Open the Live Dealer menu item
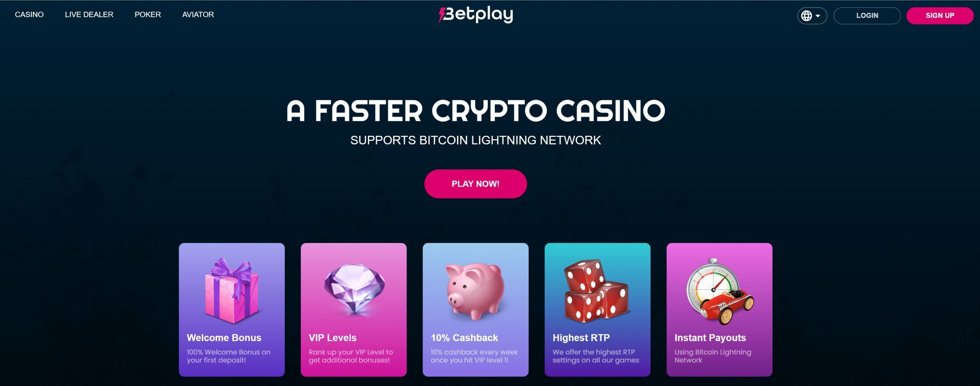Viewport: 980px width, 386px height. coord(89,15)
